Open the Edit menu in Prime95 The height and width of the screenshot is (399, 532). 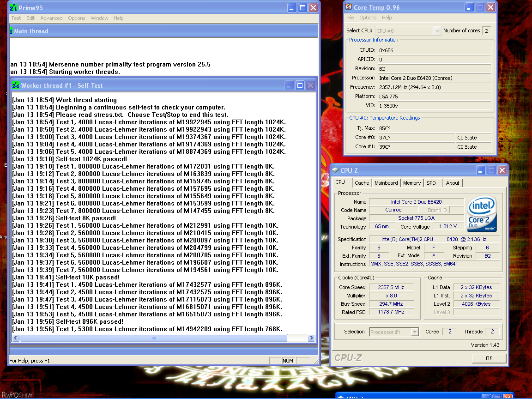click(x=30, y=18)
